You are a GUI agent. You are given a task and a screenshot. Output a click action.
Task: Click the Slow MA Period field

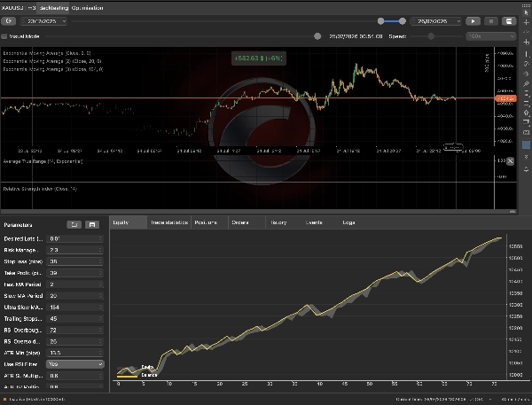click(x=74, y=296)
